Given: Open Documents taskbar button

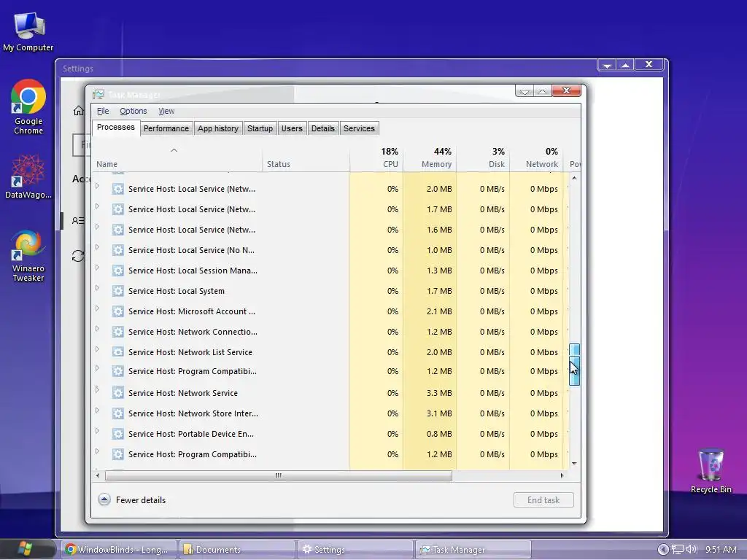Looking at the screenshot, I should pos(237,550).
